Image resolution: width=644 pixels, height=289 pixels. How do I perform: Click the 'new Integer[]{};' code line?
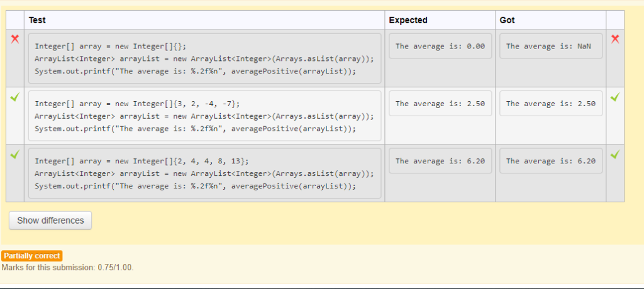click(x=111, y=46)
